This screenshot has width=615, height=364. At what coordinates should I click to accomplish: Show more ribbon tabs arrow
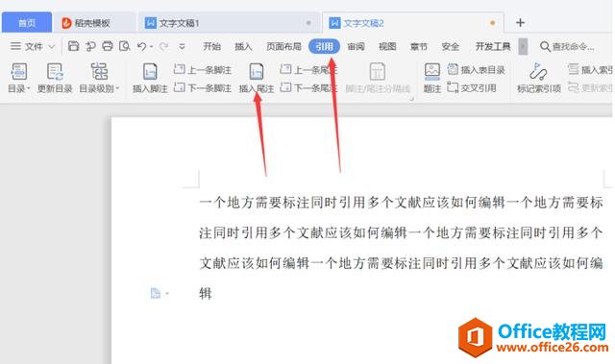coord(523,47)
